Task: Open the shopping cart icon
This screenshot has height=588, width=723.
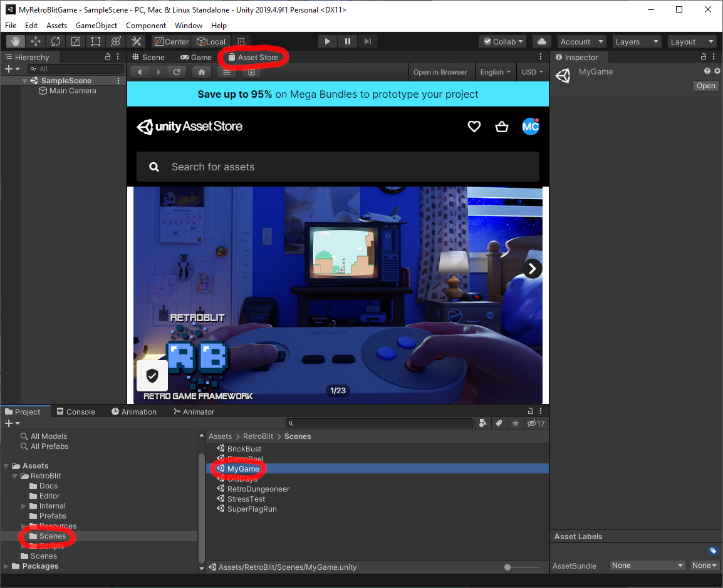Action: 502,126
